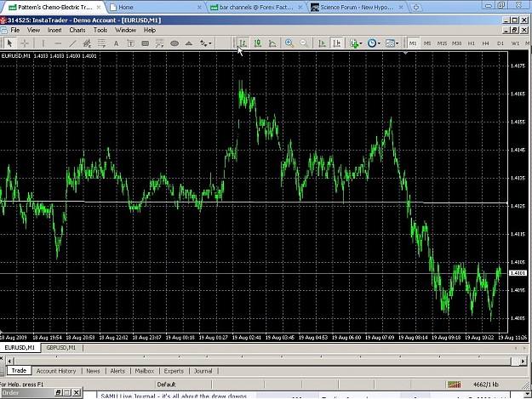Viewport: 532px width, 399px height.
Task: Switch to bar channels Forex Factory tab
Action: (x=256, y=7)
